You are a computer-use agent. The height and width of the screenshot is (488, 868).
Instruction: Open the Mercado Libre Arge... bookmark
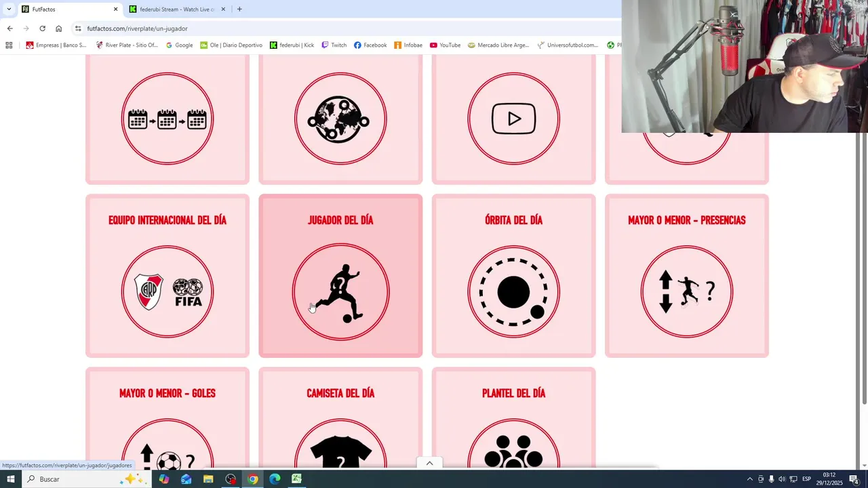pyautogui.click(x=498, y=45)
